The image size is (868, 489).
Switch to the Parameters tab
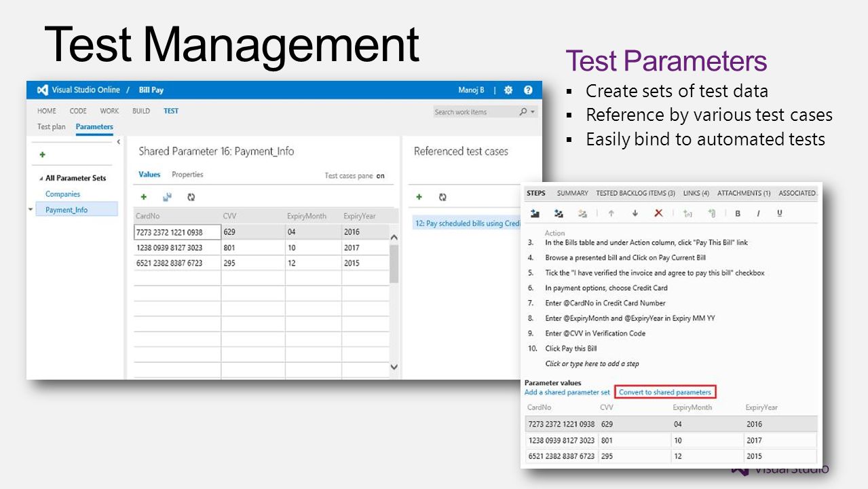(x=94, y=126)
